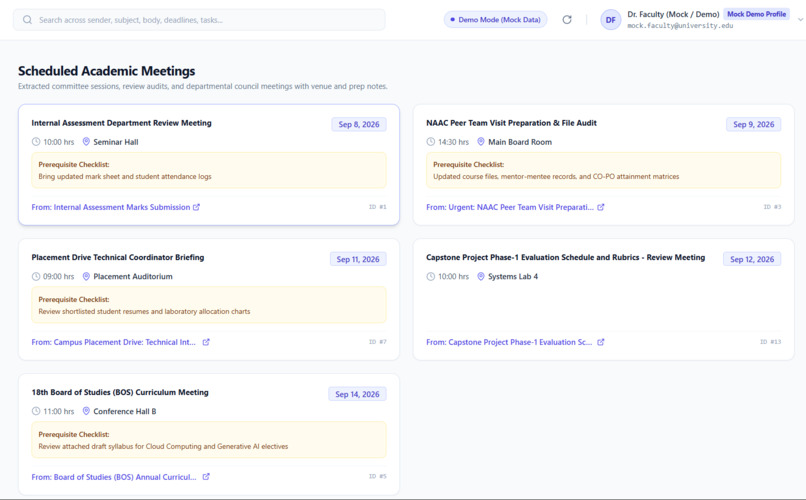Refresh data with the circular arrow icon
This screenshot has height=500, width=806.
pyautogui.click(x=567, y=20)
